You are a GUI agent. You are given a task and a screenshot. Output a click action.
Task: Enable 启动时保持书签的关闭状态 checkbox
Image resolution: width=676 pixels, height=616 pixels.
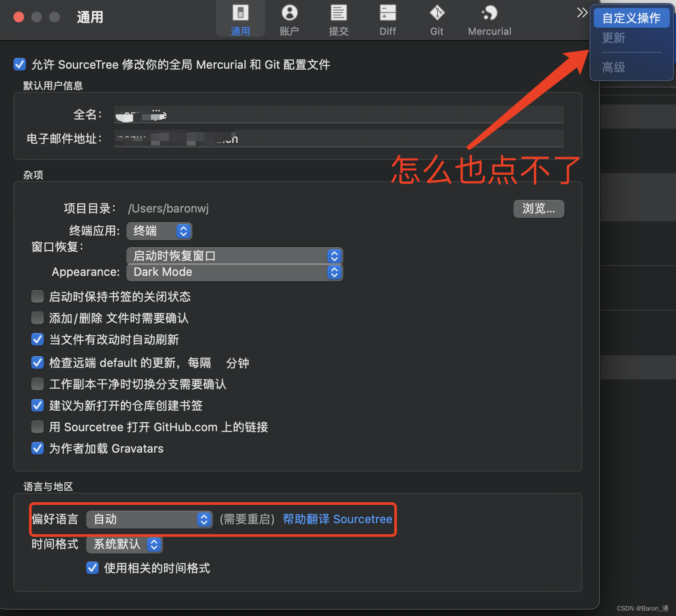coord(38,296)
